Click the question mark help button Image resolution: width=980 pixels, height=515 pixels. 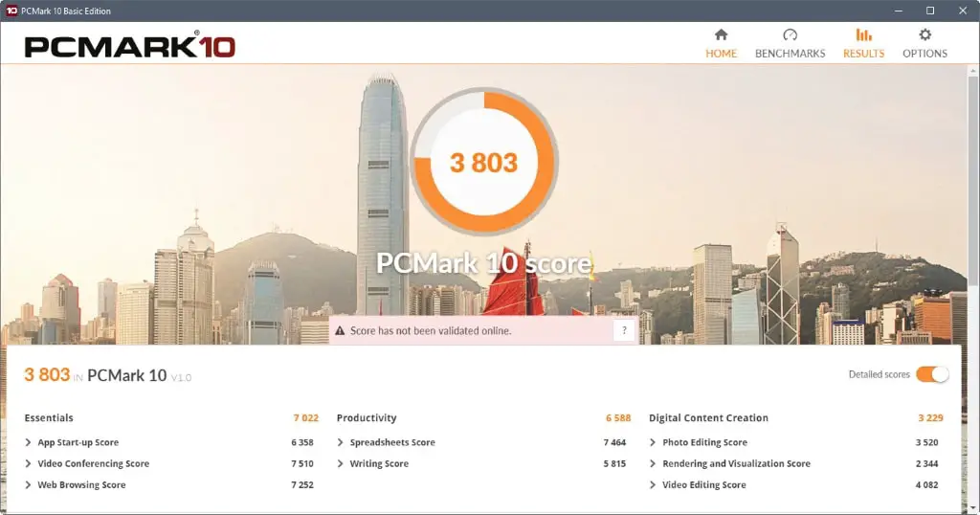click(x=624, y=330)
